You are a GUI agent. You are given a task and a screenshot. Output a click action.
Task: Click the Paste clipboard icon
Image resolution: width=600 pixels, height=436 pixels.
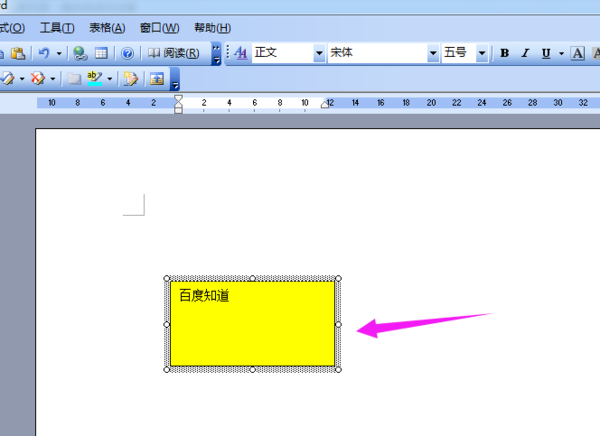(18, 53)
